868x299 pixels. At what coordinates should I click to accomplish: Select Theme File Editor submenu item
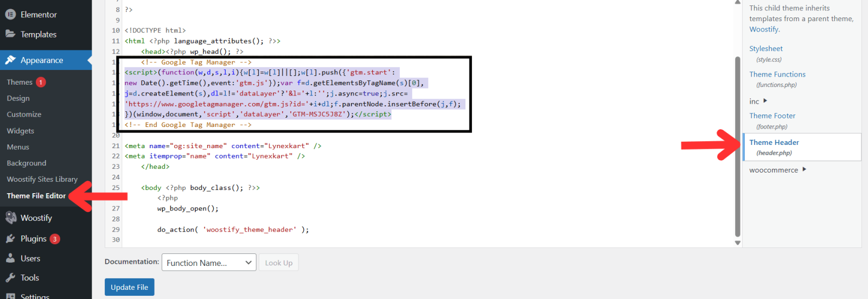click(x=36, y=196)
